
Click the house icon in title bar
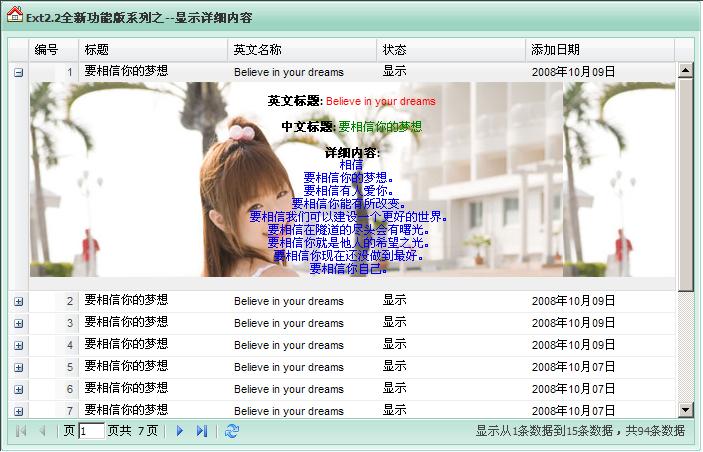pyautogui.click(x=14, y=14)
